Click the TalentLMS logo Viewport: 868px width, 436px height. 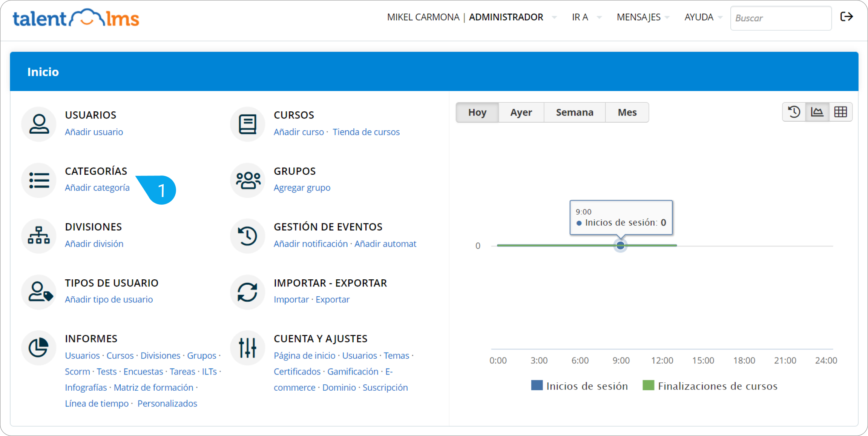coord(76,18)
